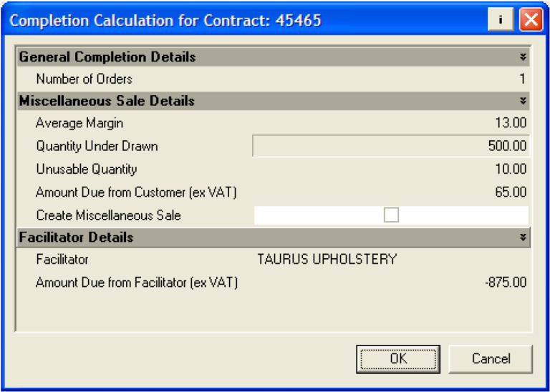Image resolution: width=550 pixels, height=392 pixels.
Task: Click the Unusable Quantity value 10.00
Action: click(510, 170)
